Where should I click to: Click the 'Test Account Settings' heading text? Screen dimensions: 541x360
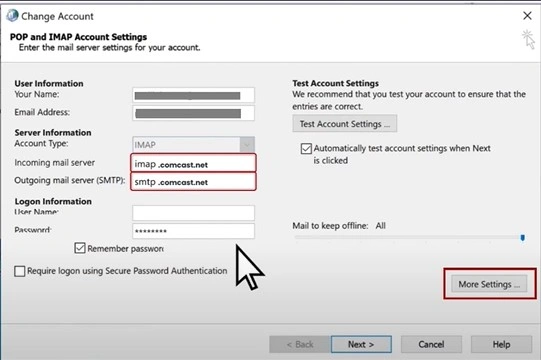click(x=335, y=83)
